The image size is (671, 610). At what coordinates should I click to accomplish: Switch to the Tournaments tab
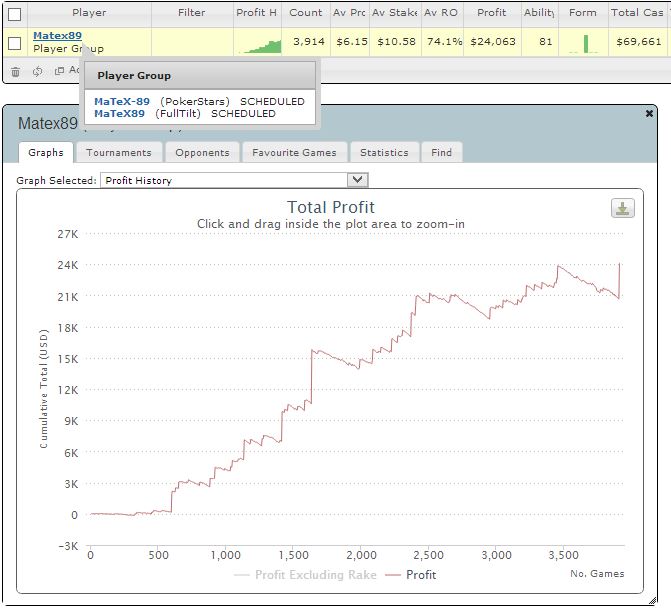point(119,152)
